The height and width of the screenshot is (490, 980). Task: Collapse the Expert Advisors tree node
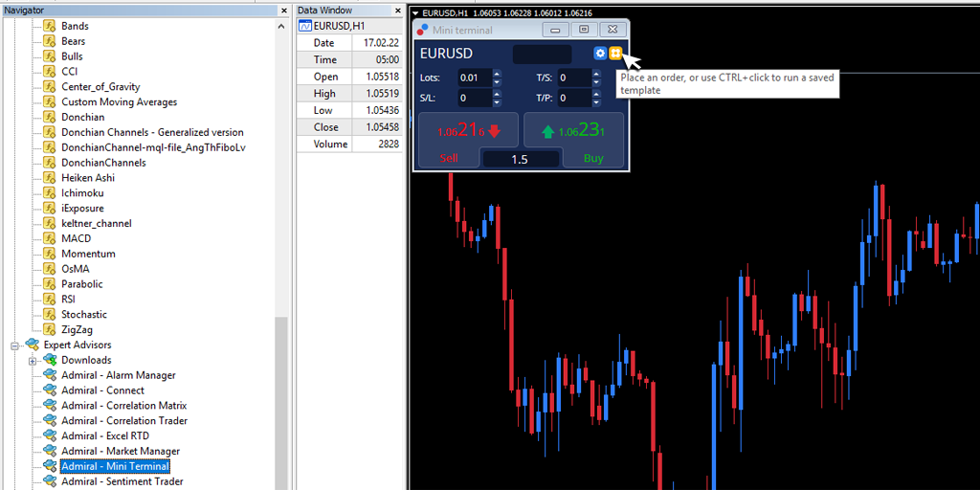14,345
